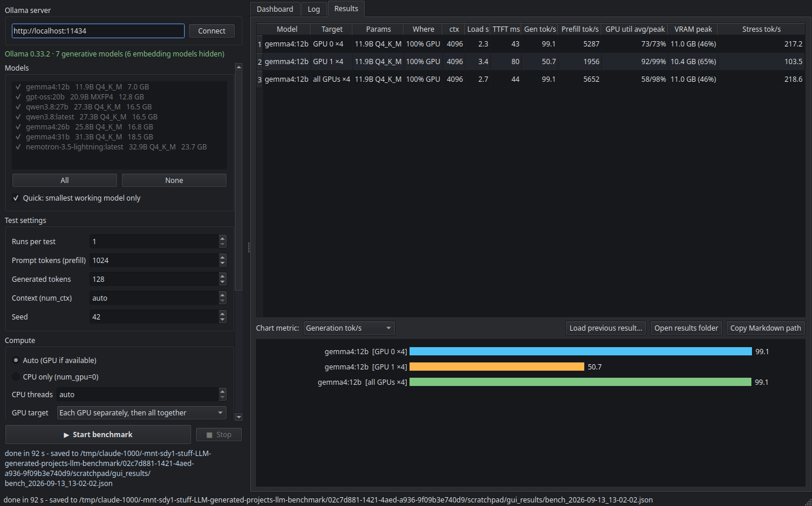Screen dimensions: 812x506
Task: Toggle the qwen3.8:latest model checkmark
Action: [x=18, y=117]
